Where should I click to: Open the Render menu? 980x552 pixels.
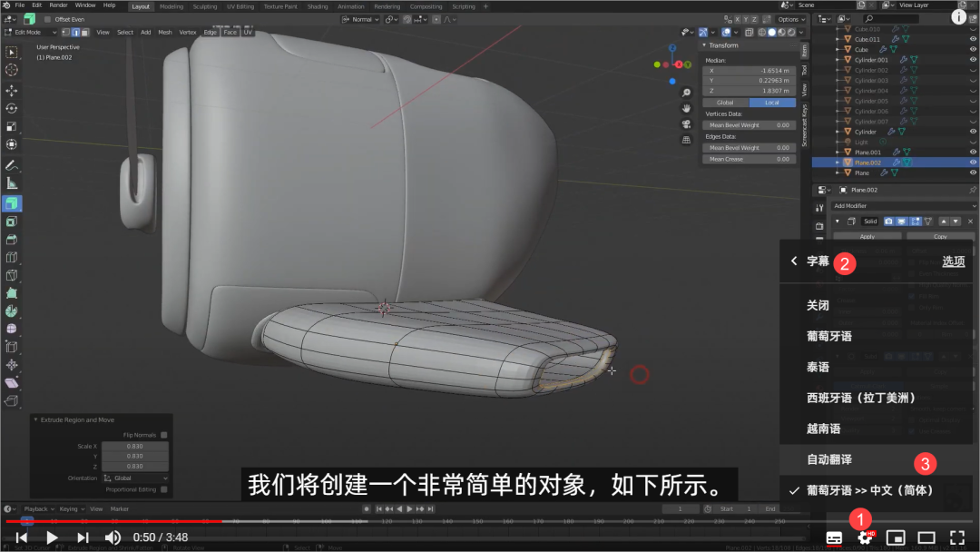pyautogui.click(x=58, y=5)
